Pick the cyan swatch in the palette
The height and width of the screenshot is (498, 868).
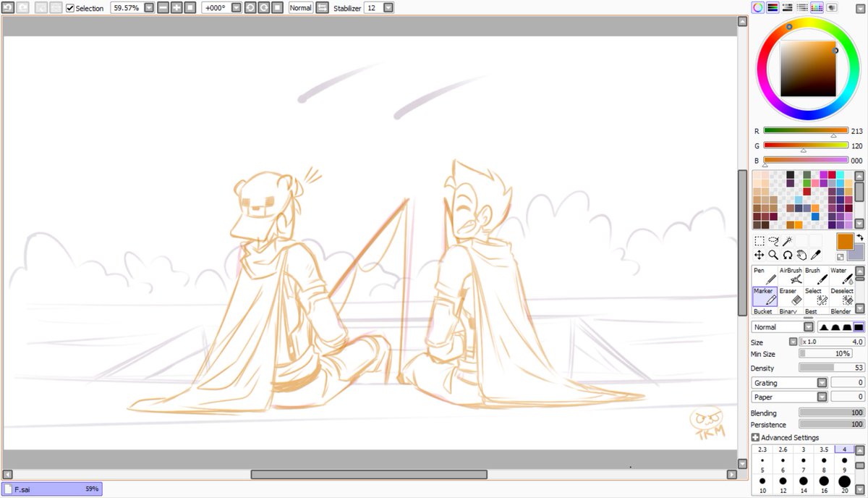[x=841, y=174]
